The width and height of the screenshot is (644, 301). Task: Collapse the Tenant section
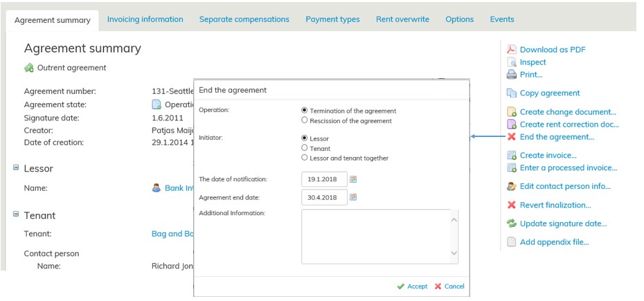(15, 214)
